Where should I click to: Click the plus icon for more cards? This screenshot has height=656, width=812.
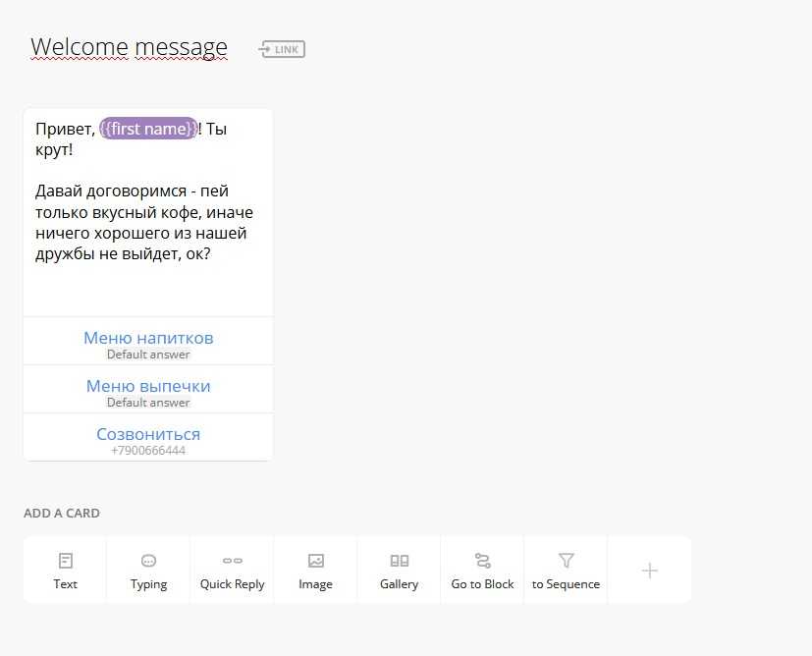(649, 571)
